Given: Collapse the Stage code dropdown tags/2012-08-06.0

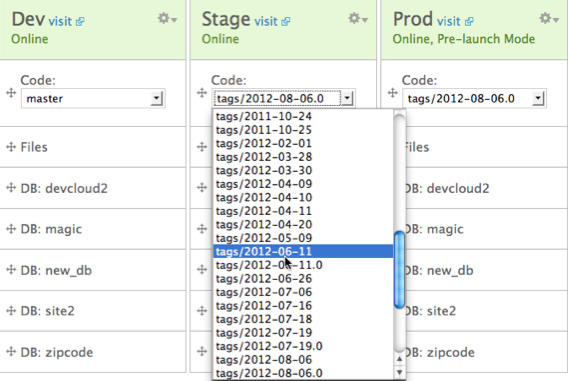Looking at the screenshot, I should [x=283, y=99].
